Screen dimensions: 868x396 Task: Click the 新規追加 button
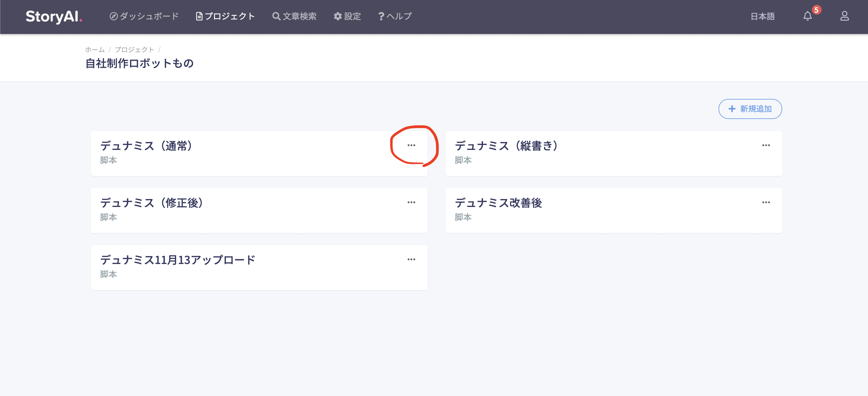750,109
